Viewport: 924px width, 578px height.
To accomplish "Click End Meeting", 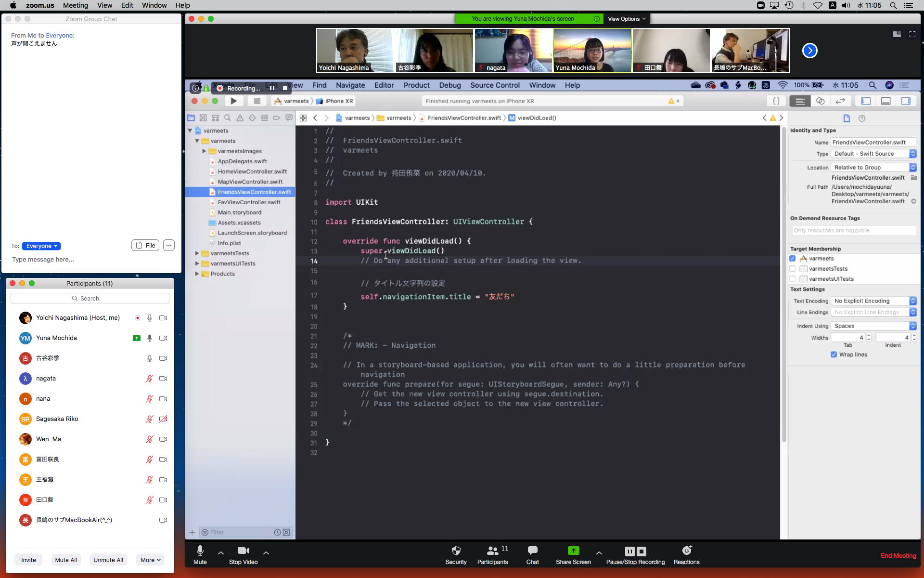I will point(898,555).
